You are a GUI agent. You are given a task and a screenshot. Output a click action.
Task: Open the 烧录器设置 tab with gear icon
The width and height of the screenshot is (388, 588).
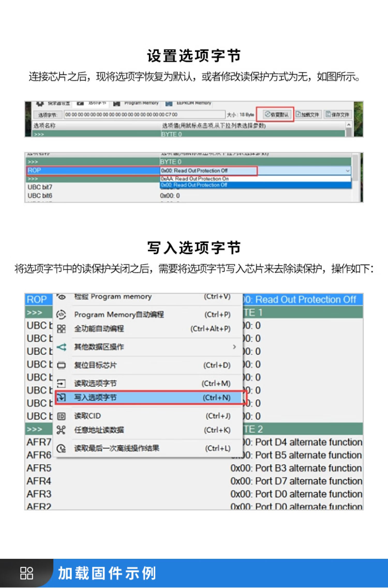pos(53,103)
